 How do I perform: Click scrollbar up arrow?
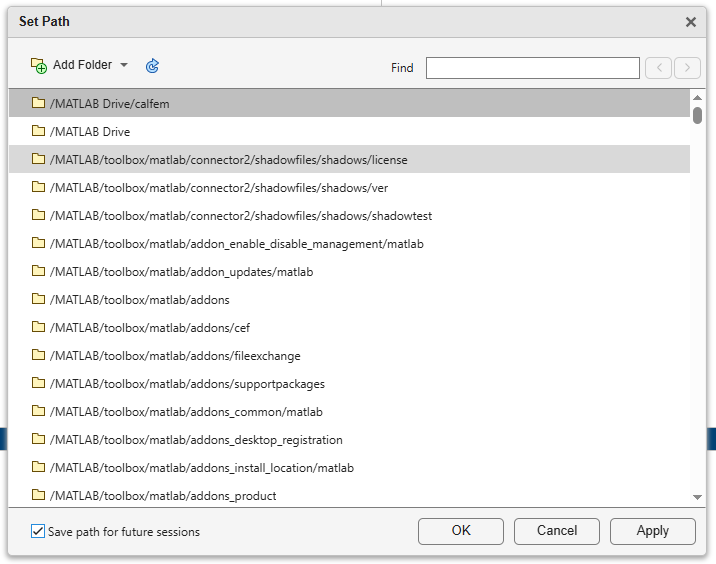click(x=697, y=97)
